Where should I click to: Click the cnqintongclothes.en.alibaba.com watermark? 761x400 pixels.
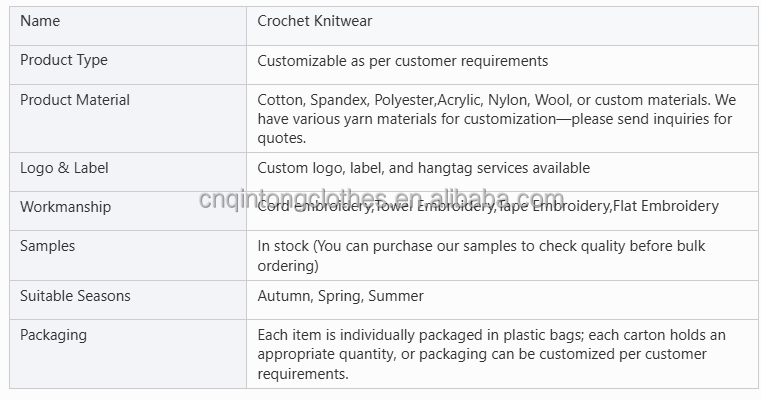(381, 198)
